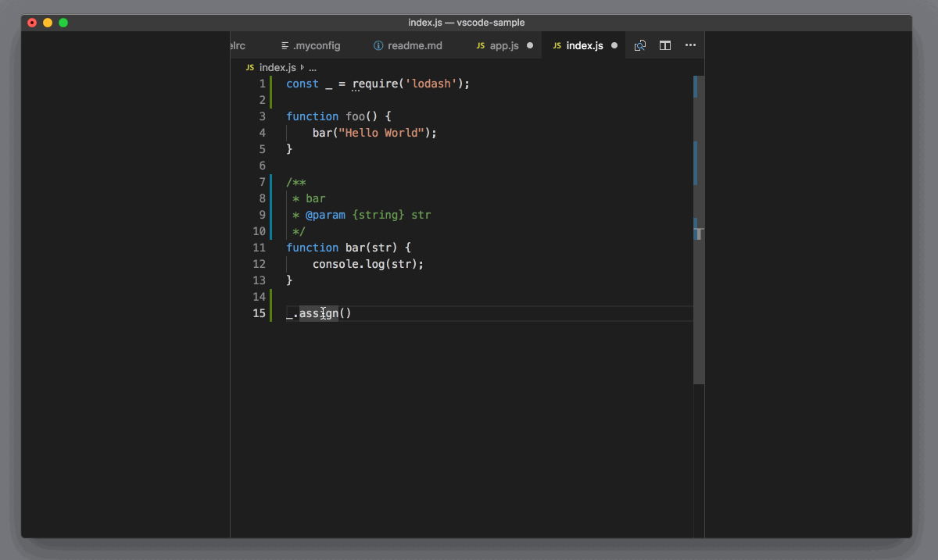Click the info icon on readme.md tab

(379, 46)
